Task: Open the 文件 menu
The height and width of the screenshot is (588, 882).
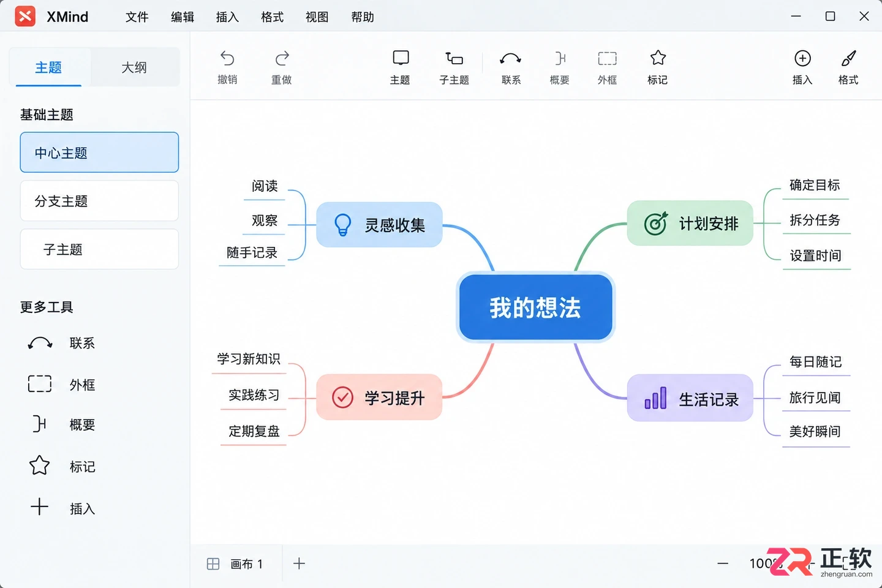Action: (137, 17)
